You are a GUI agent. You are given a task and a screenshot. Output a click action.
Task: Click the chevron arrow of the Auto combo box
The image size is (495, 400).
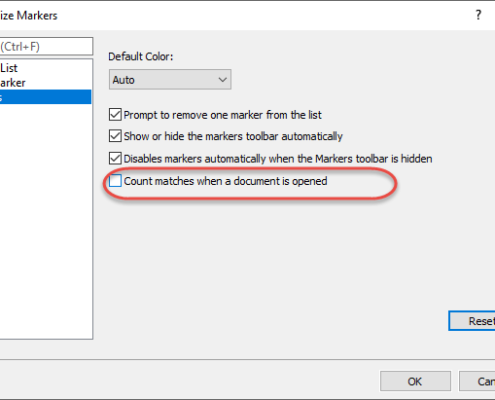pos(222,80)
